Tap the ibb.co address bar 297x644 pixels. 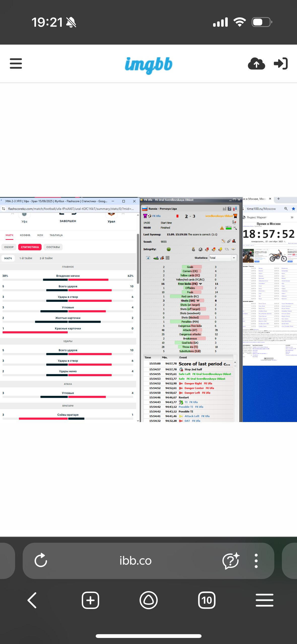pyautogui.click(x=136, y=561)
